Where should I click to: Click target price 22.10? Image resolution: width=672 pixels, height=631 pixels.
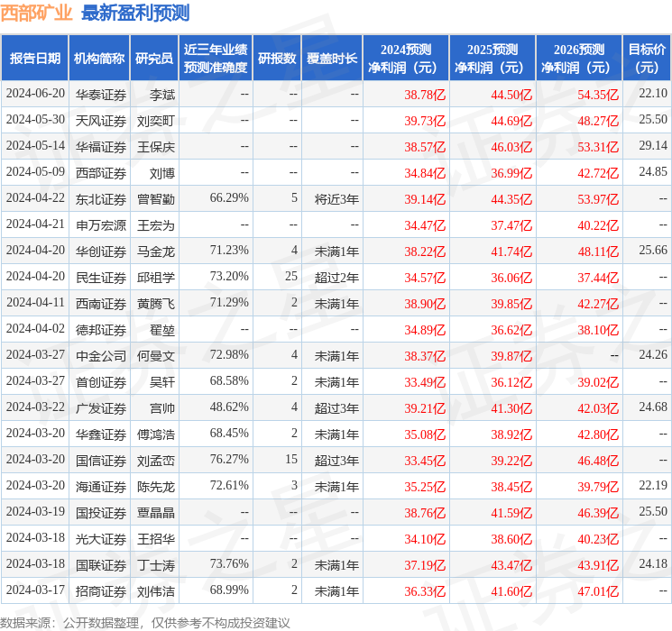[653, 93]
